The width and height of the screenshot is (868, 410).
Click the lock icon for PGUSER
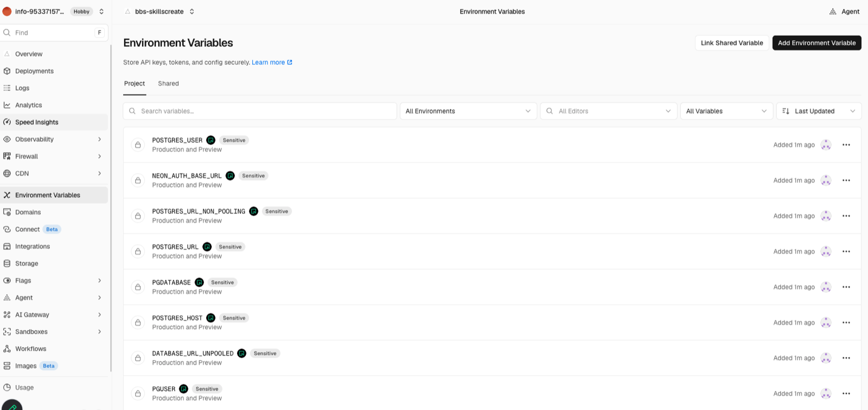(x=138, y=394)
